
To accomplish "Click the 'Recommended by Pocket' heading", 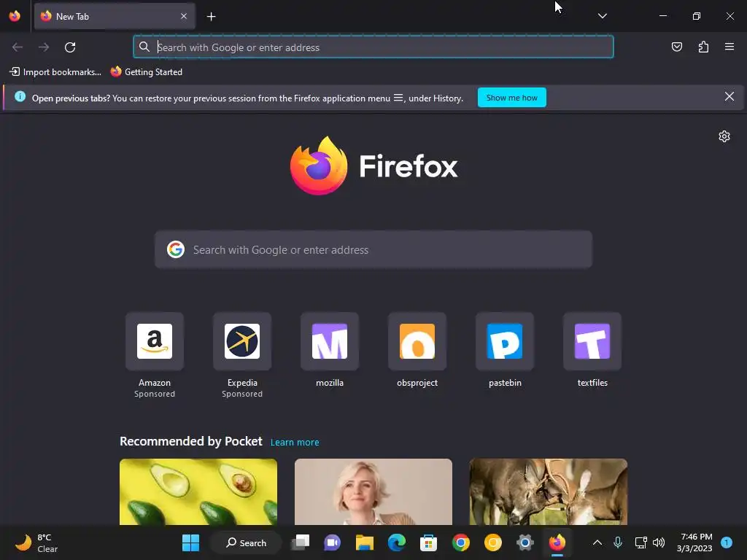I will click(x=190, y=441).
